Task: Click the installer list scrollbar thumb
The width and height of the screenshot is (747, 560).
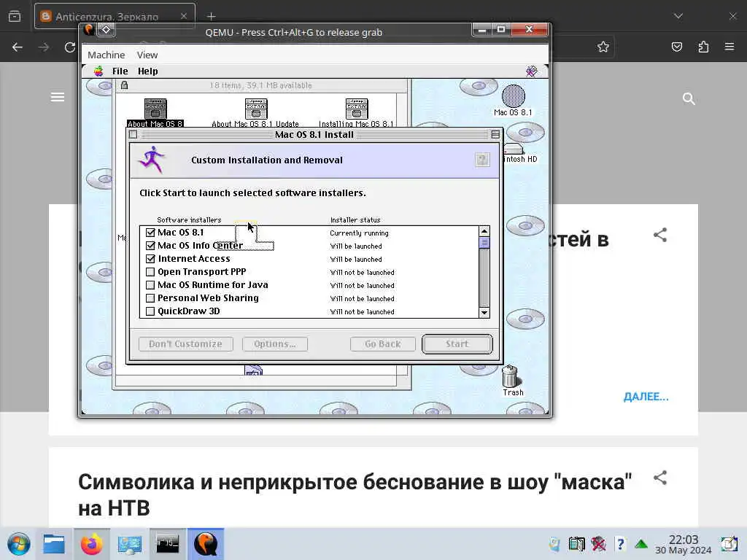Action: [484, 243]
